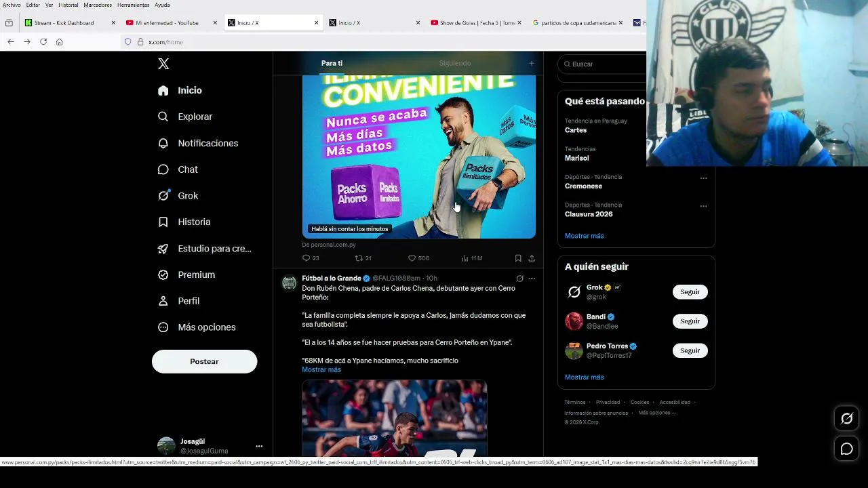The width and height of the screenshot is (868, 488).
Task: Switch to partidos de copa sudamericana tab
Action: [x=574, y=23]
